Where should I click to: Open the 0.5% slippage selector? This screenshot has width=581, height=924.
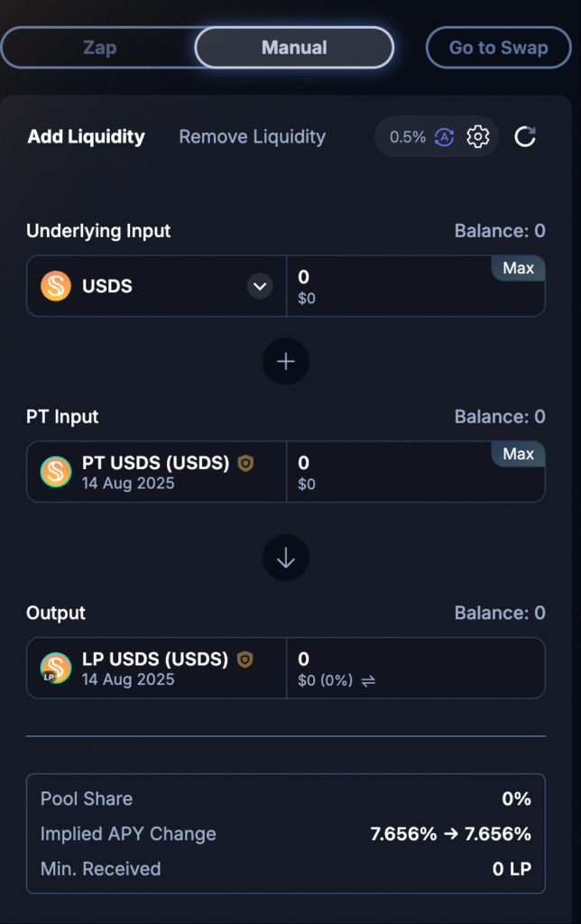408,137
